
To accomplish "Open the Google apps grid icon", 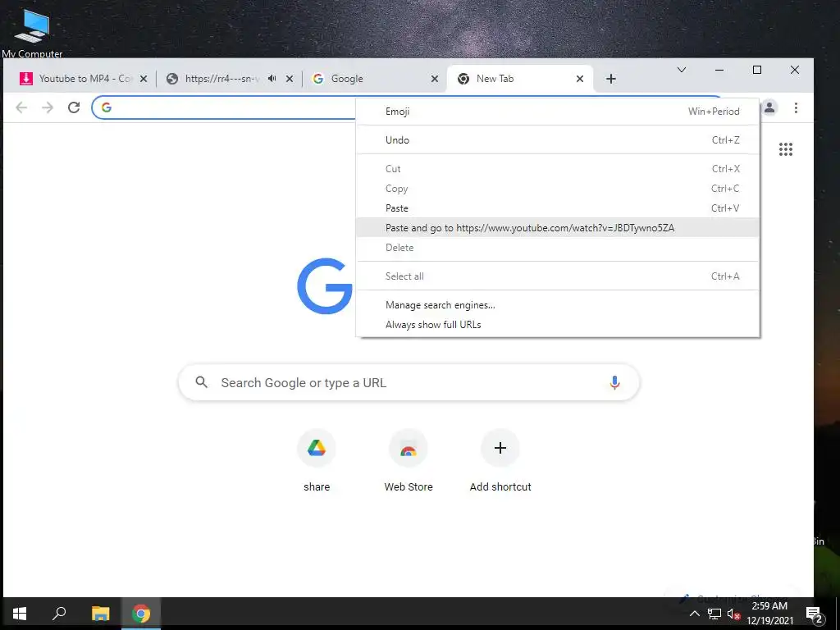I will click(x=785, y=149).
